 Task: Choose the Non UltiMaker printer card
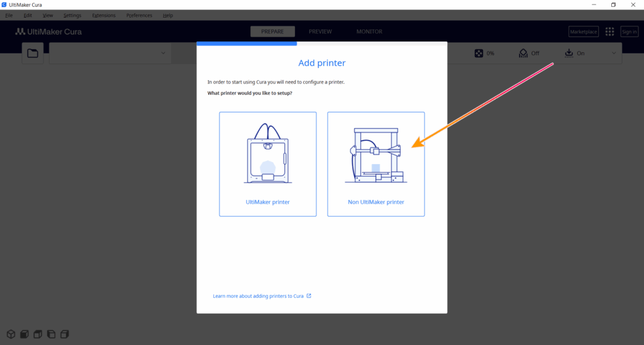click(376, 164)
